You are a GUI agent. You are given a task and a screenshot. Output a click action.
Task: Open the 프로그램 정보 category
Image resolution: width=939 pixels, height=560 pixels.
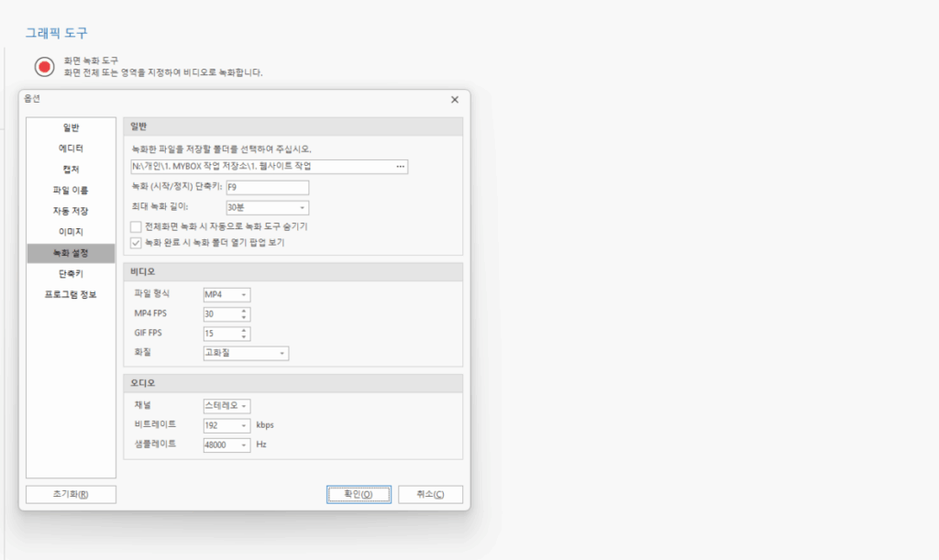[x=71, y=294]
